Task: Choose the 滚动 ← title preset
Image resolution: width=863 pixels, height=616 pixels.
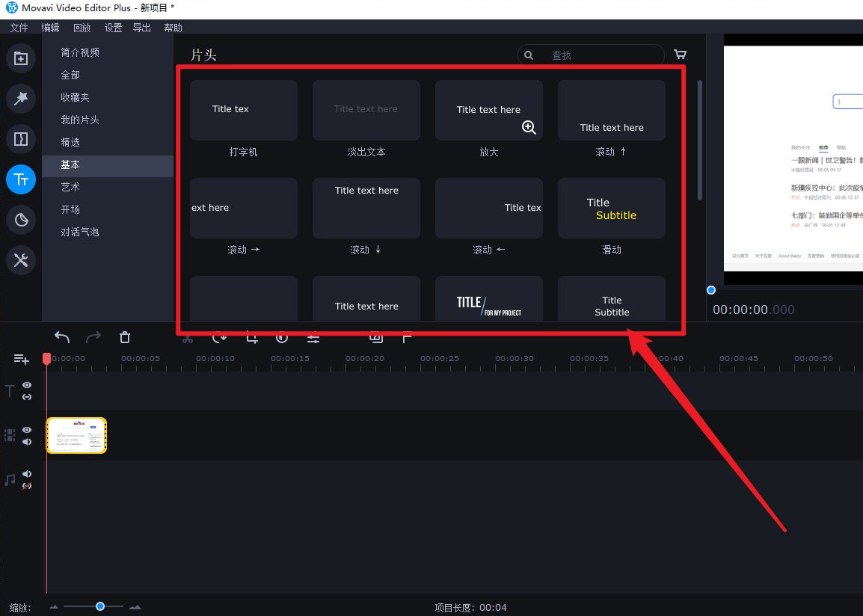Action: tap(489, 209)
